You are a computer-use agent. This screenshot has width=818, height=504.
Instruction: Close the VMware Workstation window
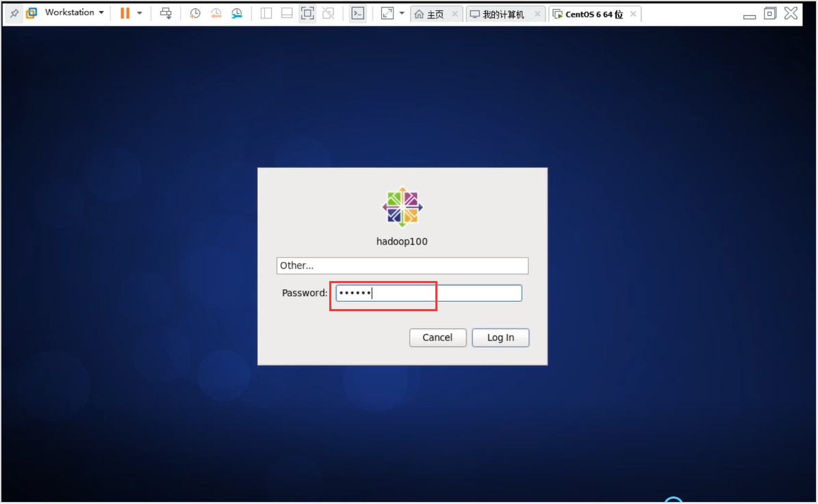pyautogui.click(x=791, y=14)
